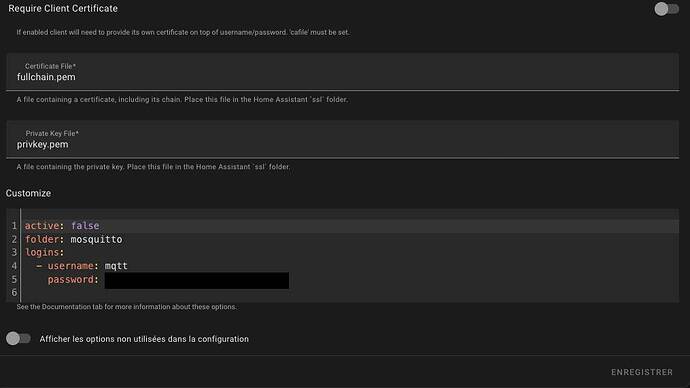Click the Customize section heading
Image resolution: width=690 pixels, height=388 pixels.
(x=28, y=193)
